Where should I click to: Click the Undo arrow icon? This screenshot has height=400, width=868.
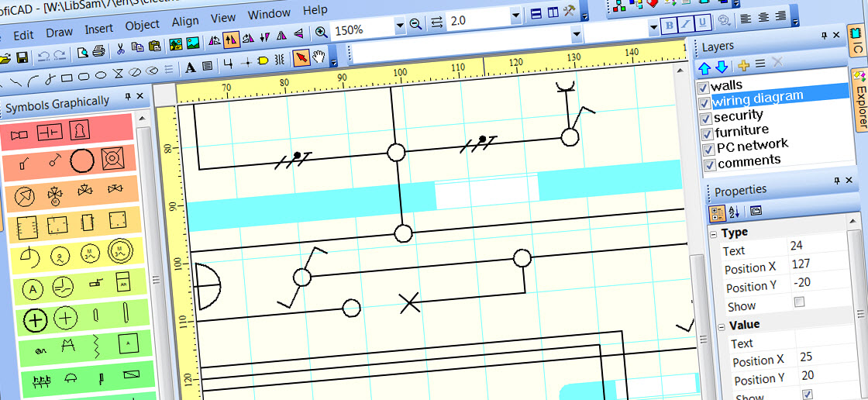tap(44, 56)
